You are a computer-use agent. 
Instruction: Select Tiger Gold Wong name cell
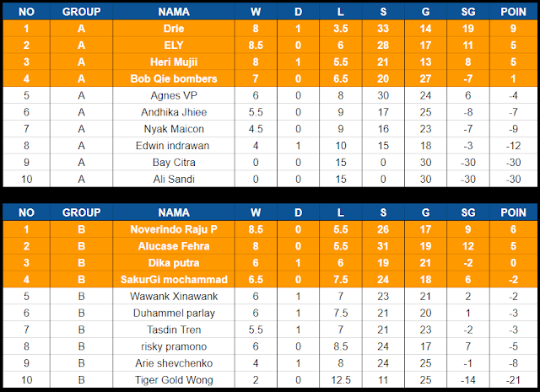pos(174,380)
